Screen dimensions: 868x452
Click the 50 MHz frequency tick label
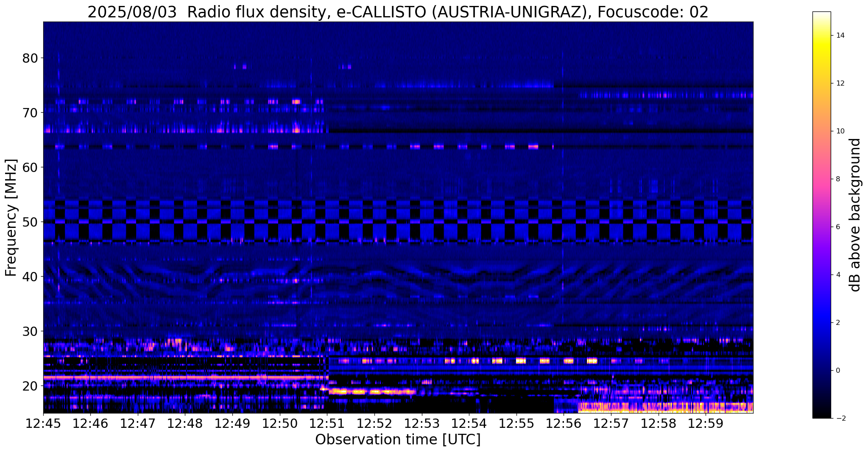(x=30, y=222)
